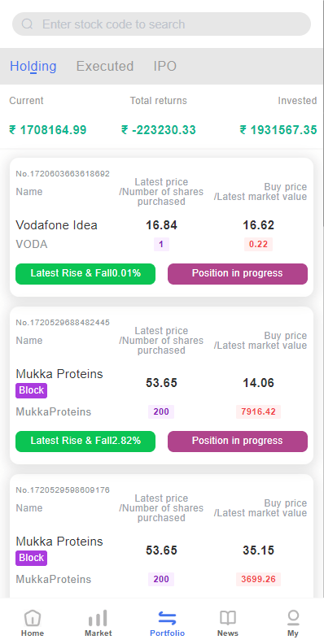Image resolution: width=324 pixels, height=644 pixels.
Task: Select the Holding tab
Action: pyautogui.click(x=33, y=66)
